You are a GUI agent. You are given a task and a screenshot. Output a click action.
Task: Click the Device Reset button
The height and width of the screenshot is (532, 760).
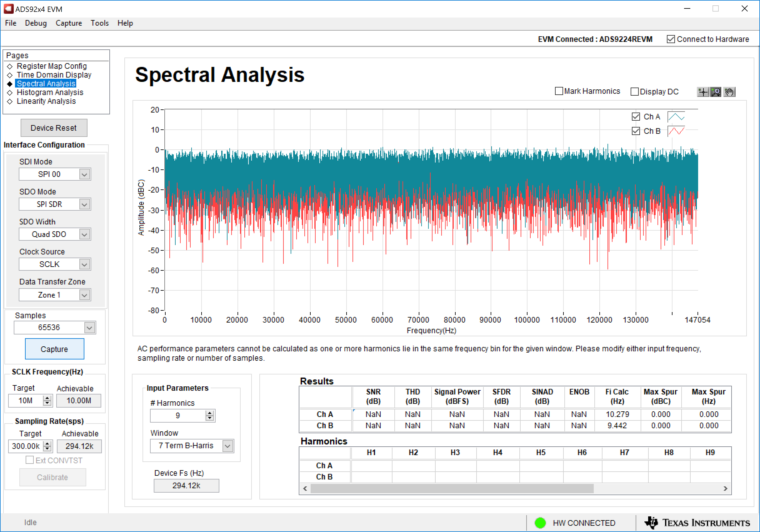tap(54, 128)
